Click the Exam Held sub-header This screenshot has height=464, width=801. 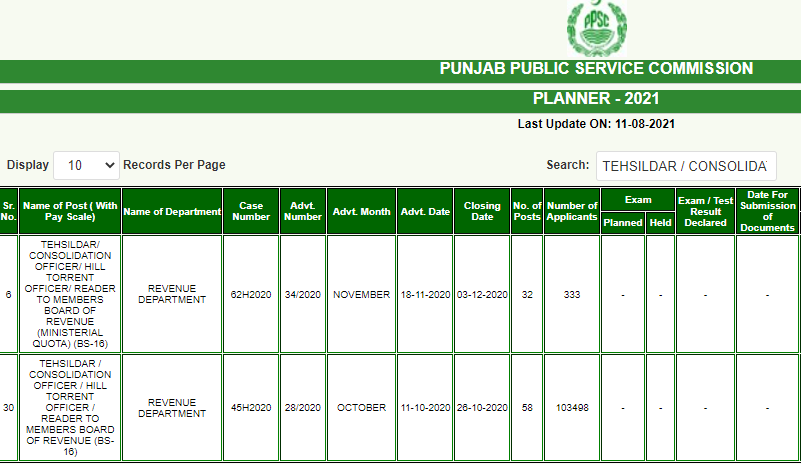click(x=661, y=223)
